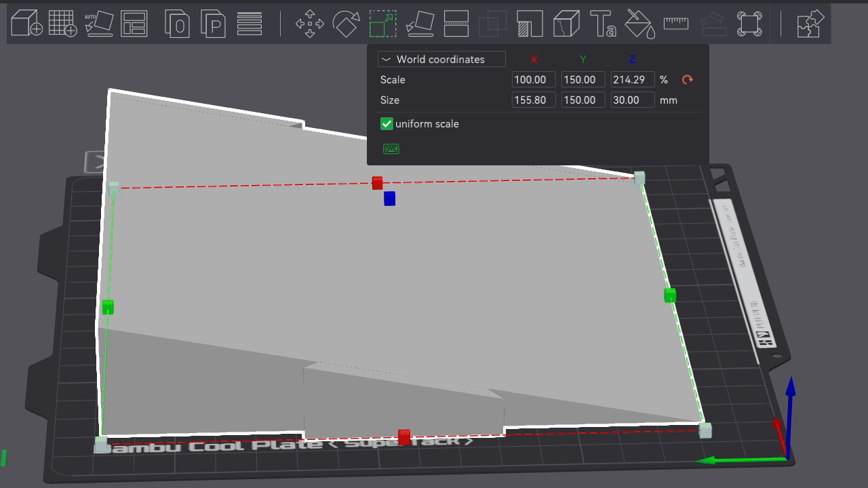The width and height of the screenshot is (868, 488).
Task: Open the Color painting bucket tool
Action: (639, 23)
